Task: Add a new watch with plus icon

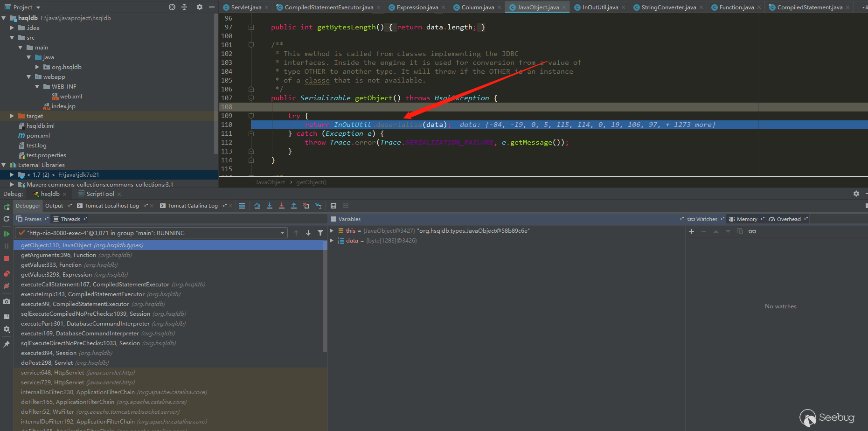Action: [x=692, y=231]
